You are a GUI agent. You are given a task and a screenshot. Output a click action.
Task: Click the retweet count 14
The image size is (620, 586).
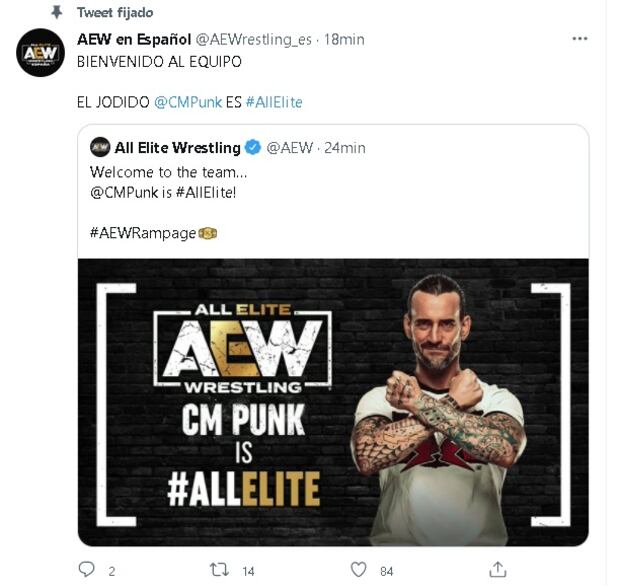point(248,571)
